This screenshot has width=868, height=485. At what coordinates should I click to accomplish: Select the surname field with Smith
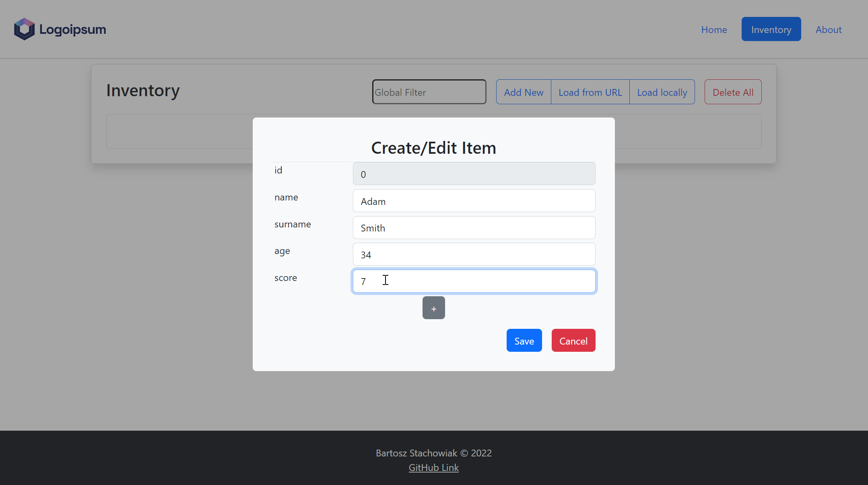point(474,227)
